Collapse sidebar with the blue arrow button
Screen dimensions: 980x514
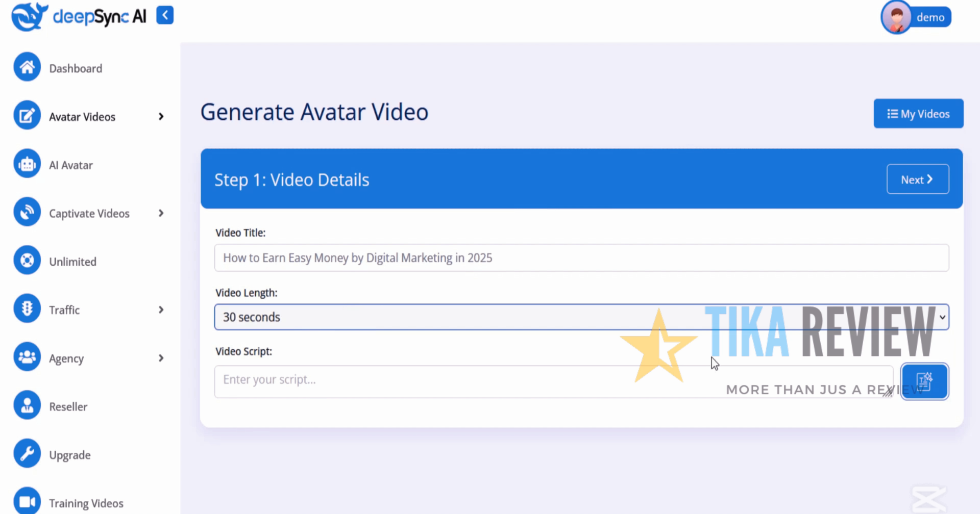pyautogui.click(x=165, y=15)
